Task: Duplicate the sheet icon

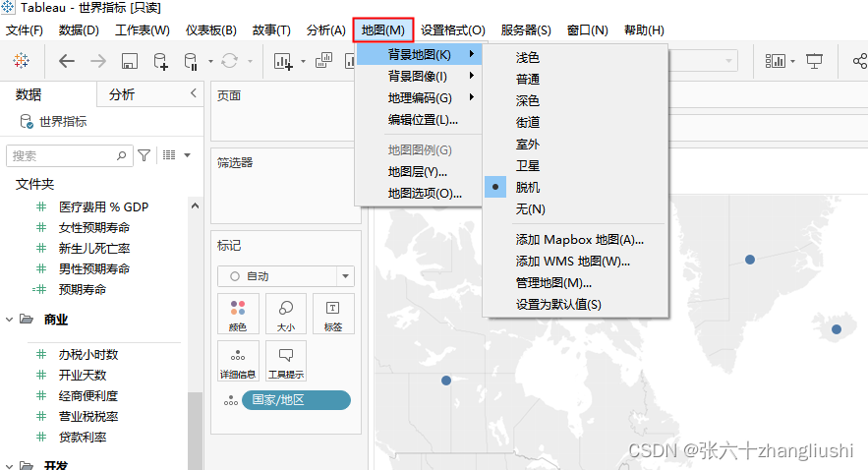Action: click(x=323, y=60)
